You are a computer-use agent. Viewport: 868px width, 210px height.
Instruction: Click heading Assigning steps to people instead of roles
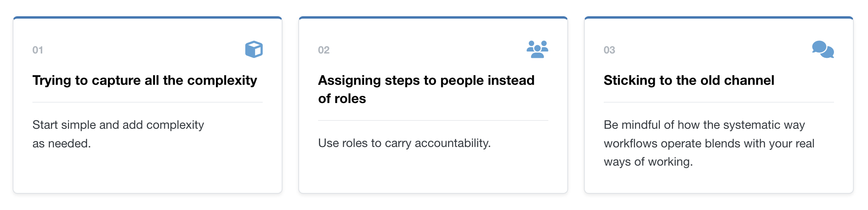(x=426, y=89)
